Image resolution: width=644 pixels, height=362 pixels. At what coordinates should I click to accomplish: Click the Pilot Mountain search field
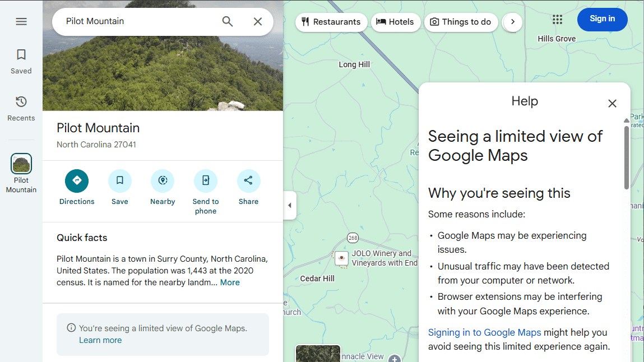coord(140,22)
